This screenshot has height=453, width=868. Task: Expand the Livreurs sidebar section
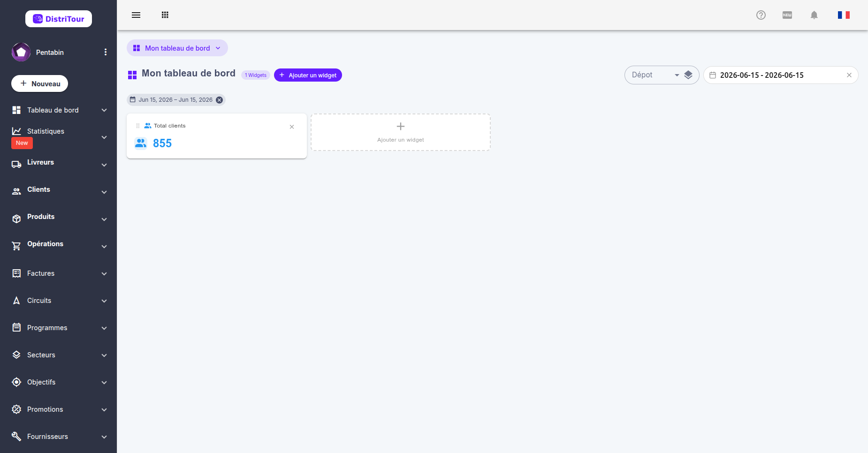pos(58,163)
